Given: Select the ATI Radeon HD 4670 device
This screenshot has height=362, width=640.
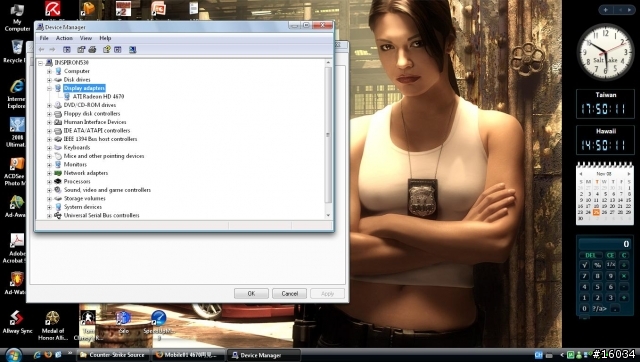Looking at the screenshot, I should click(x=98, y=97).
